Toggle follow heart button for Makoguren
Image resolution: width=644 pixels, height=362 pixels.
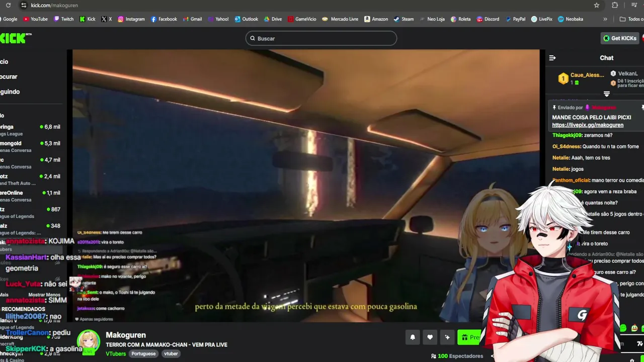(430, 337)
